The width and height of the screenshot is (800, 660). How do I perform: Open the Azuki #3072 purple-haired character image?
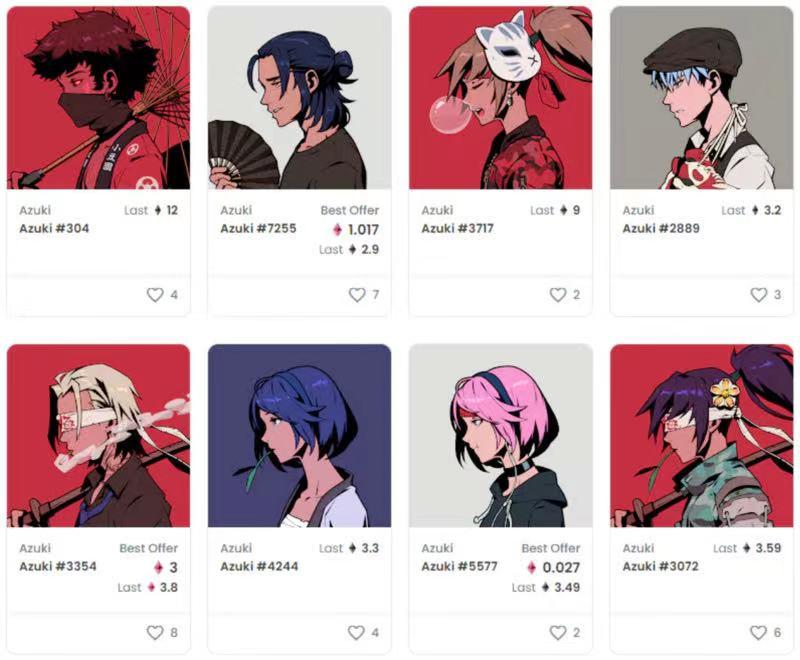(x=702, y=436)
